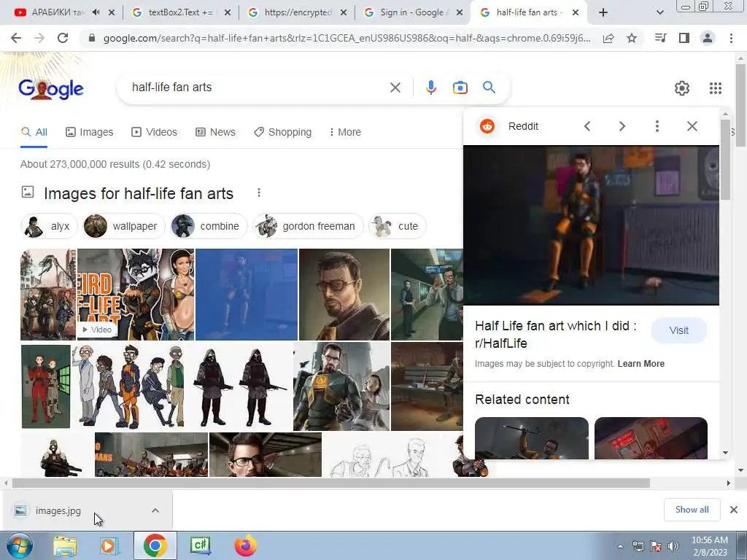Open the video thumbnail labeled Video
Screen dimensions: 747x560
(136, 295)
